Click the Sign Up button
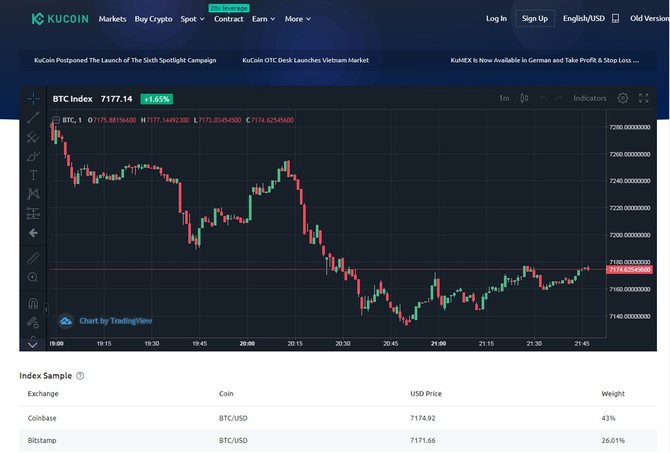This screenshot has height=453, width=670. pyautogui.click(x=535, y=18)
